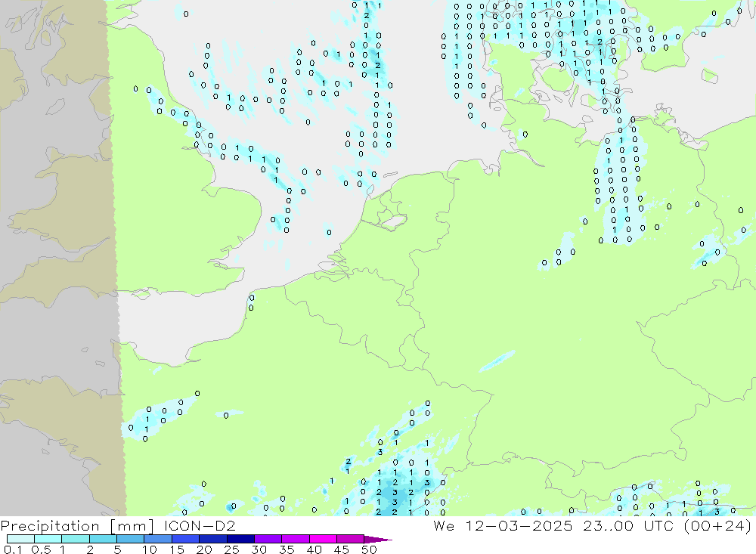Click the '25' legend scale label
The image size is (756, 554).
[x=231, y=549]
